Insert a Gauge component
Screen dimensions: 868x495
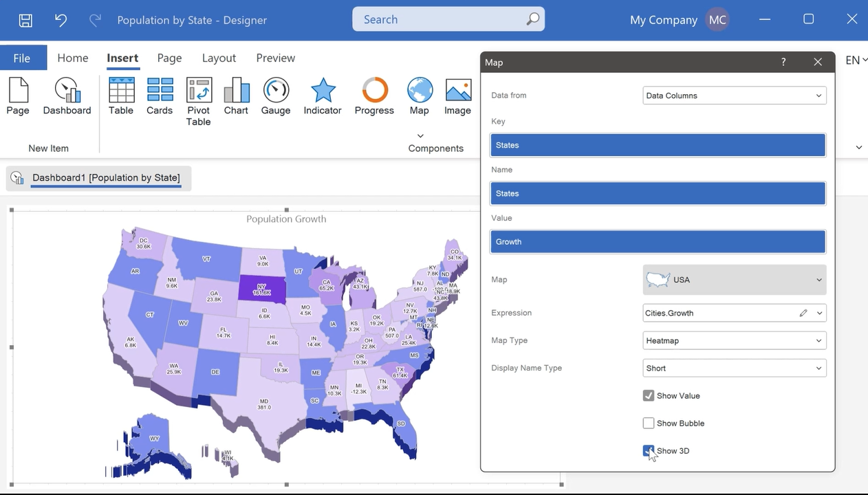coord(276,96)
